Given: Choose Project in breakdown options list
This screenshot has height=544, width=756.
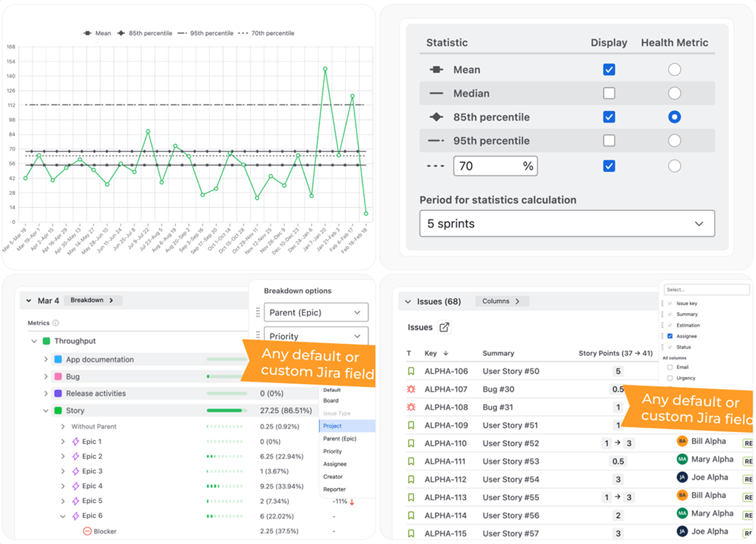Looking at the screenshot, I should [x=347, y=426].
